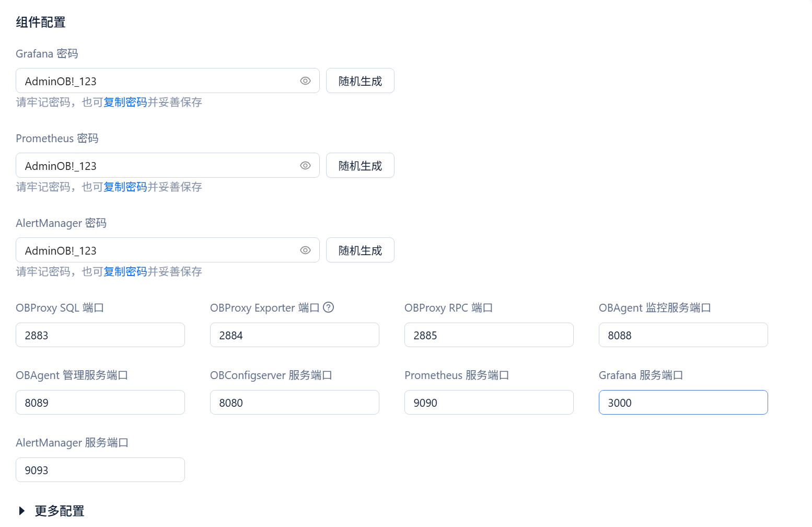Toggle AlertManager password visibility eye icon
Image resolution: width=812 pixels, height=527 pixels.
(305, 250)
